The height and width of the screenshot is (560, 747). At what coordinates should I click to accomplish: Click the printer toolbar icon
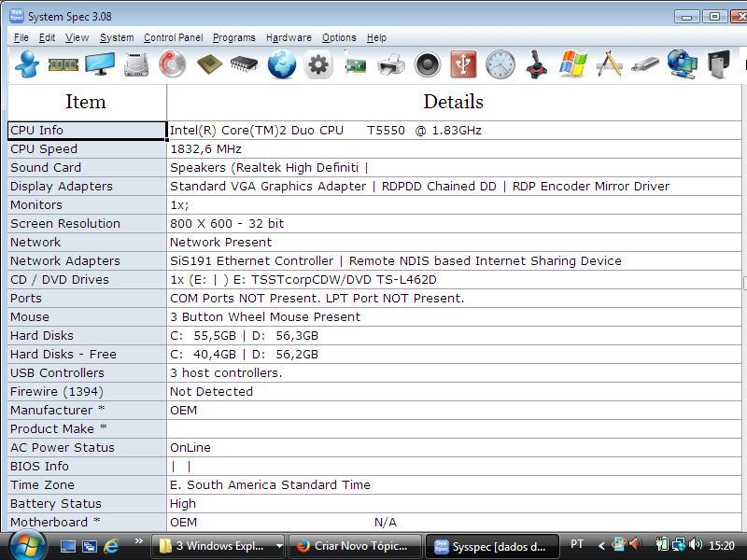point(391,64)
